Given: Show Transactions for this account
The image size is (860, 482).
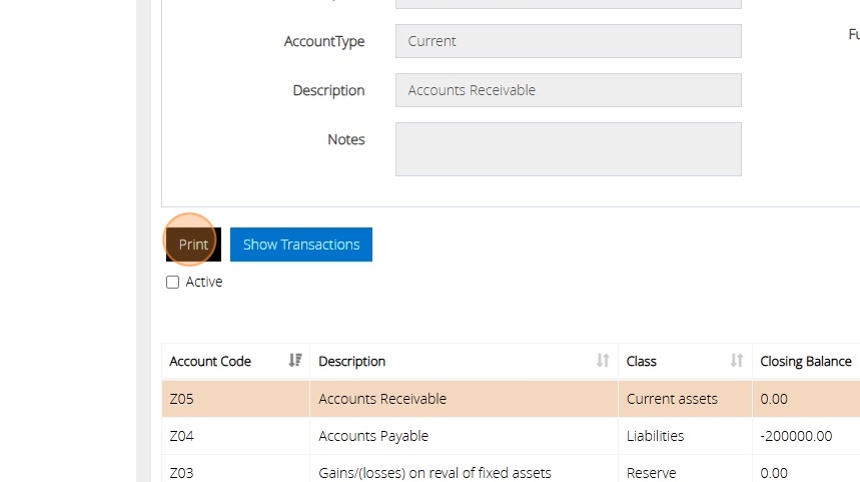Looking at the screenshot, I should (x=301, y=245).
